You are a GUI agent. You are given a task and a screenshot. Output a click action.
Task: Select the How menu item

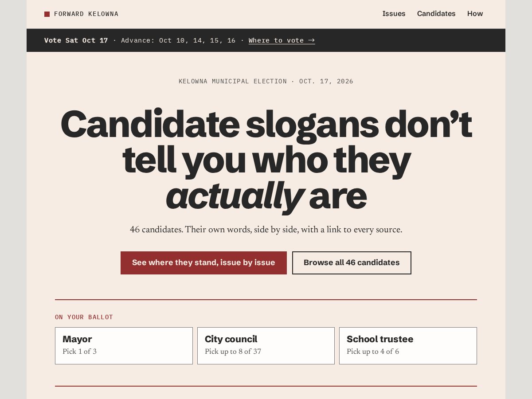click(x=475, y=14)
